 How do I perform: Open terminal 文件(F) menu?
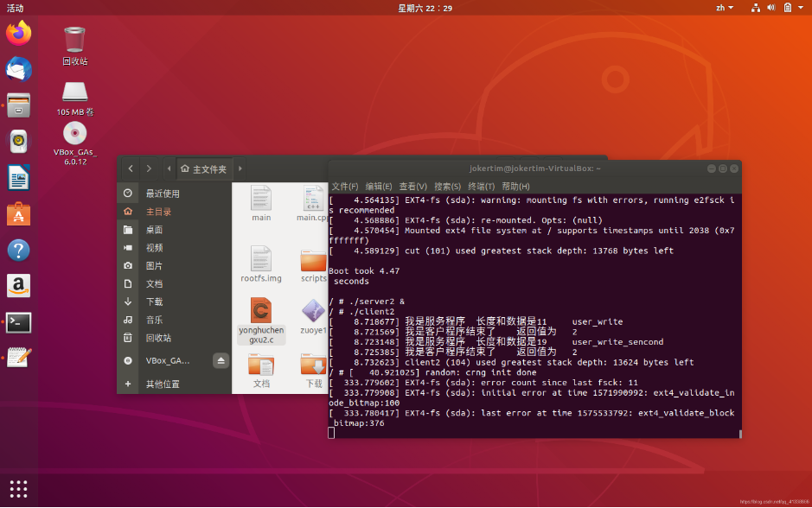(x=345, y=187)
